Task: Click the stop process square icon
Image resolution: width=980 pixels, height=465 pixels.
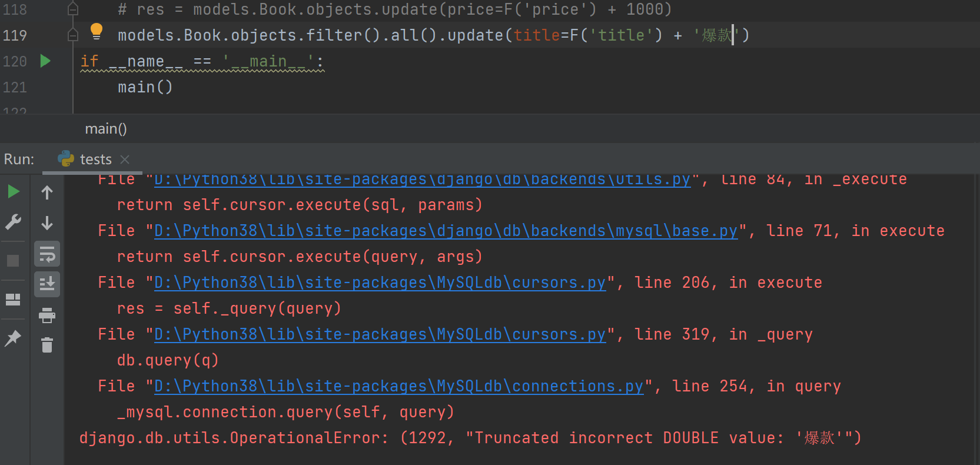Action: coord(13,261)
